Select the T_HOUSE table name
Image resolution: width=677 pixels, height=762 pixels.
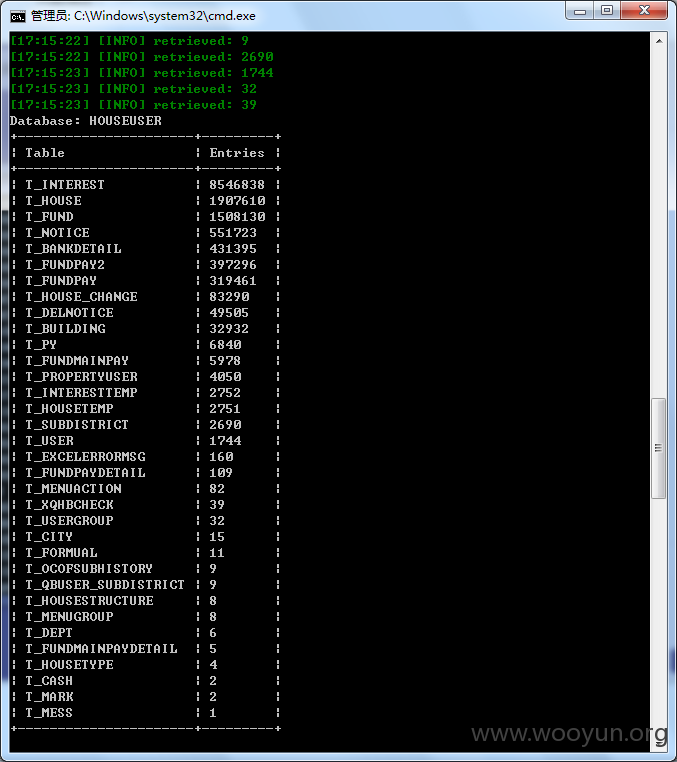pos(53,201)
